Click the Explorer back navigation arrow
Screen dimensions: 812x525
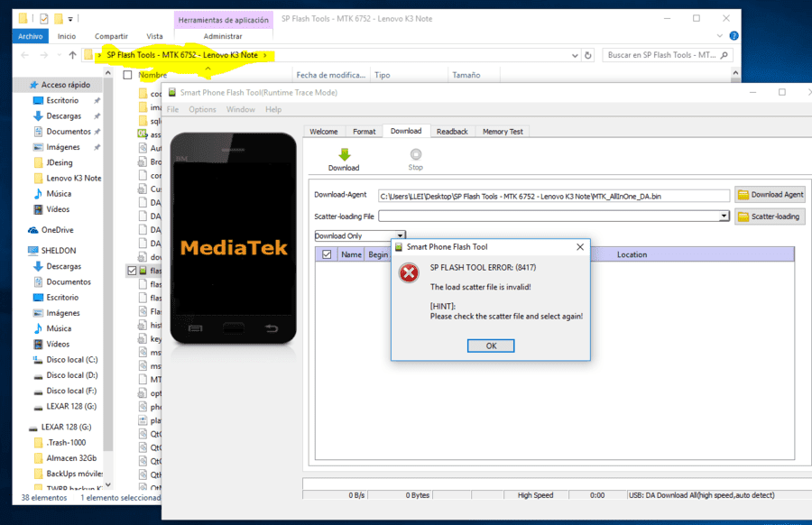[x=25, y=55]
